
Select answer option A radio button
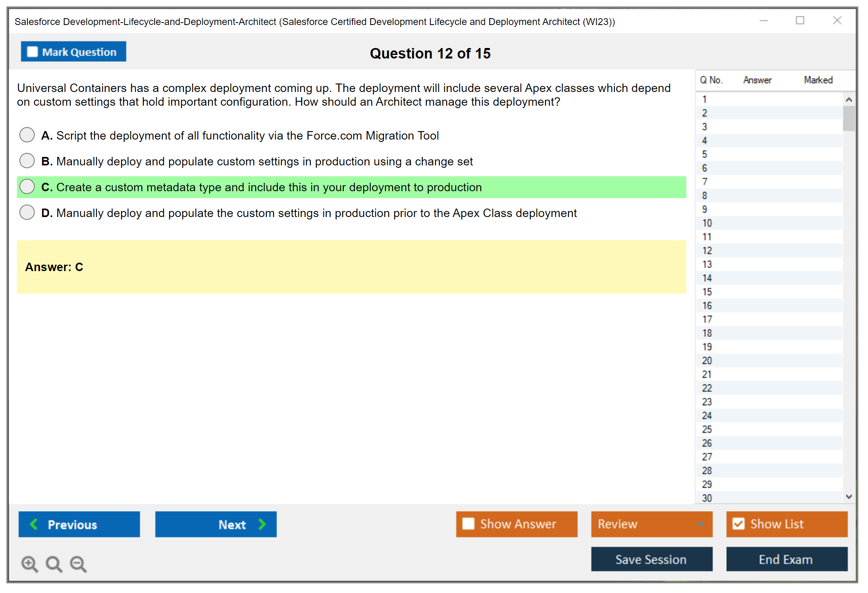click(x=27, y=135)
